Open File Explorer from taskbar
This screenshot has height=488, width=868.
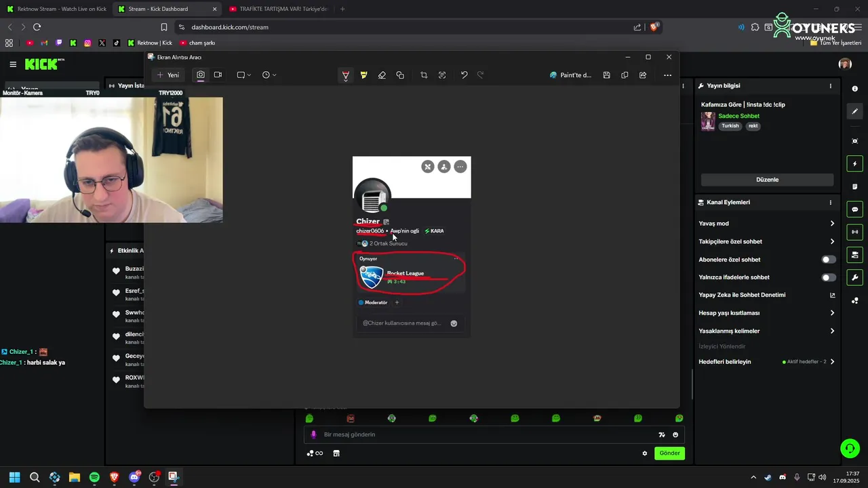(x=74, y=477)
